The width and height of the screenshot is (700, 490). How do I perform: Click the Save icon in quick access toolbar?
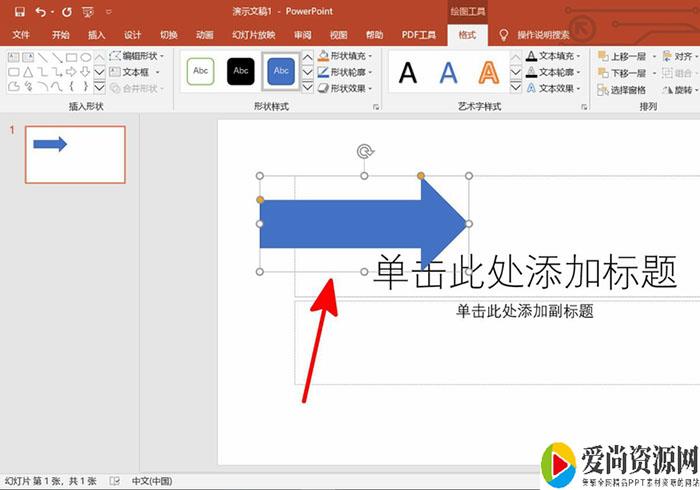tap(19, 12)
